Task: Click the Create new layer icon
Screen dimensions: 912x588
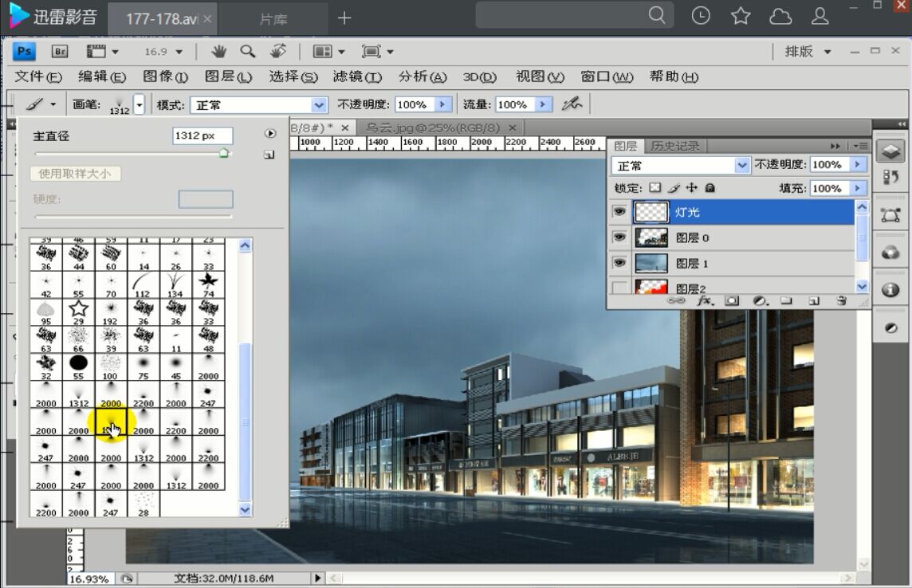Action: tap(815, 300)
